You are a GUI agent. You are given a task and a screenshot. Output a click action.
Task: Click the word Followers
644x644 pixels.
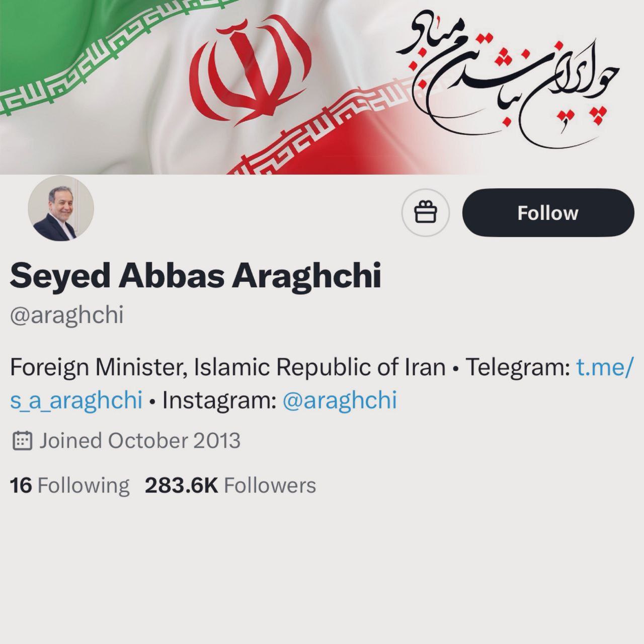[270, 486]
